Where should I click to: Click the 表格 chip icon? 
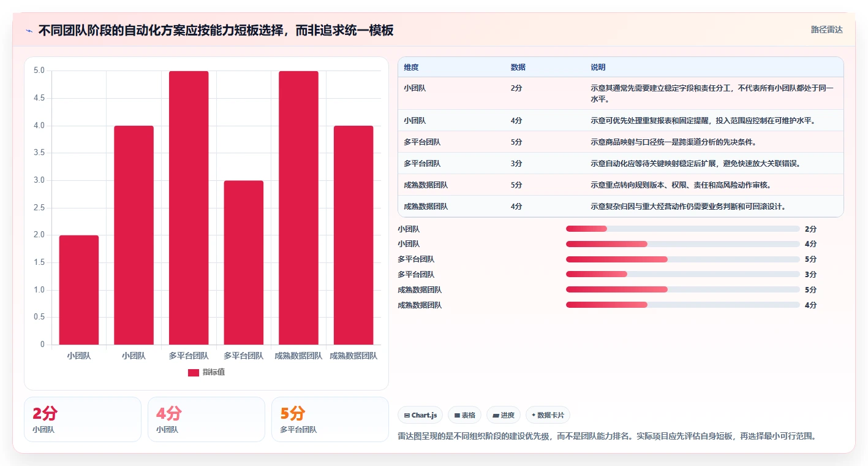click(457, 415)
